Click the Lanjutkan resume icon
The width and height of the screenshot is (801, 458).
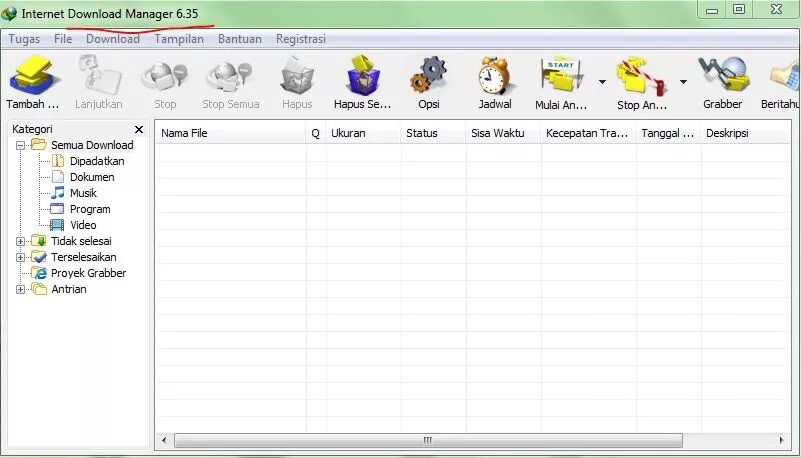(x=99, y=77)
